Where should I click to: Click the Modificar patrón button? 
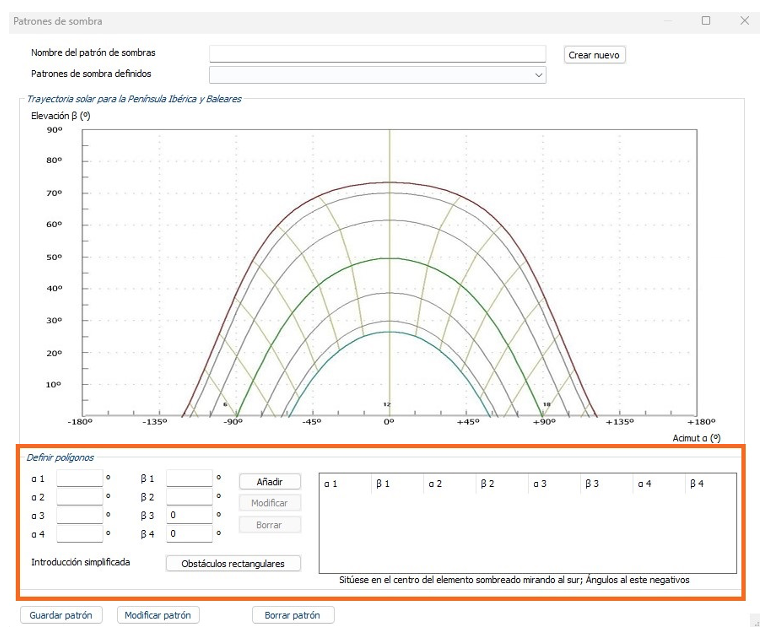point(156,615)
